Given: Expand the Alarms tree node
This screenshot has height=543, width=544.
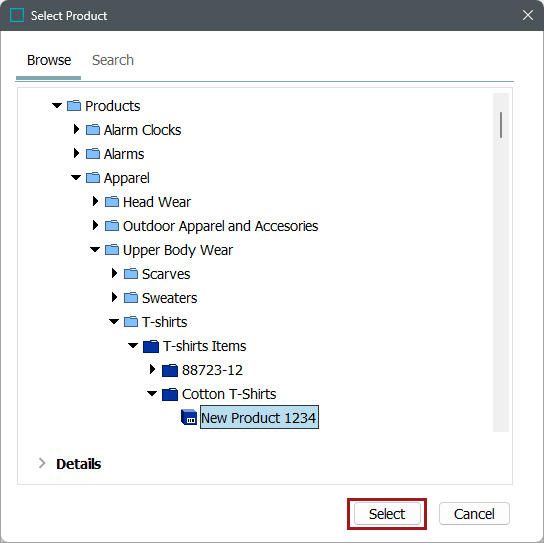Looking at the screenshot, I should point(76,153).
